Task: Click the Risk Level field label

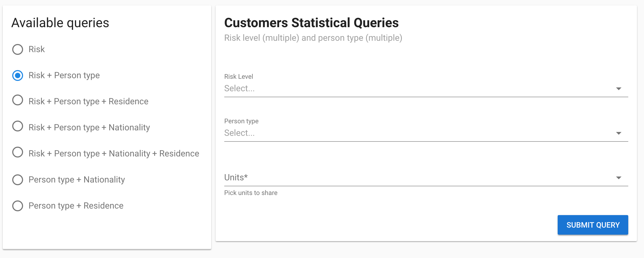Action: (238, 77)
